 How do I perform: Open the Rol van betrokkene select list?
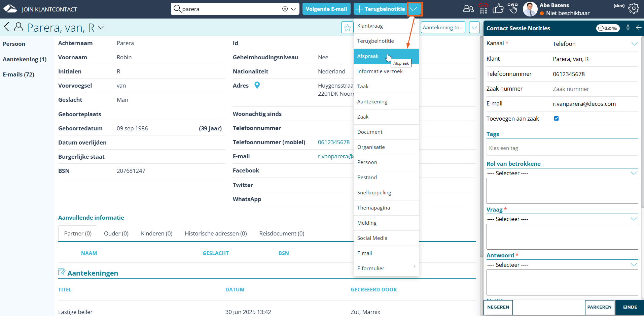[562, 173]
